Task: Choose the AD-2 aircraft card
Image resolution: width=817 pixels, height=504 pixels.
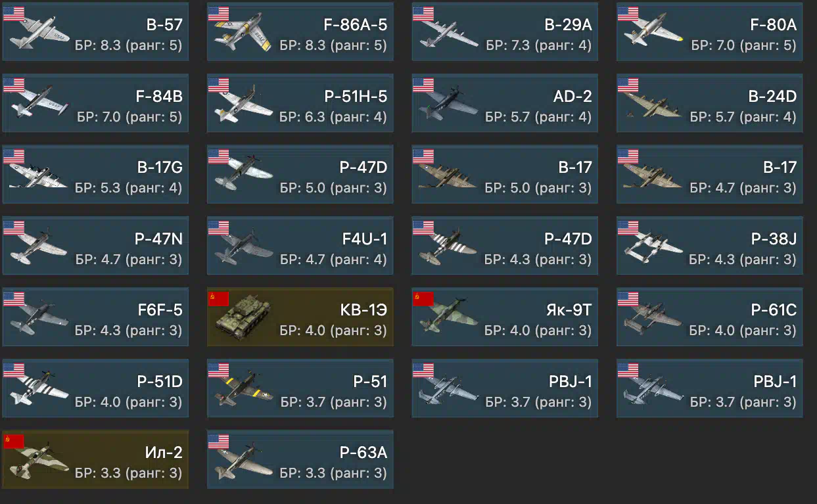Action: [505, 103]
